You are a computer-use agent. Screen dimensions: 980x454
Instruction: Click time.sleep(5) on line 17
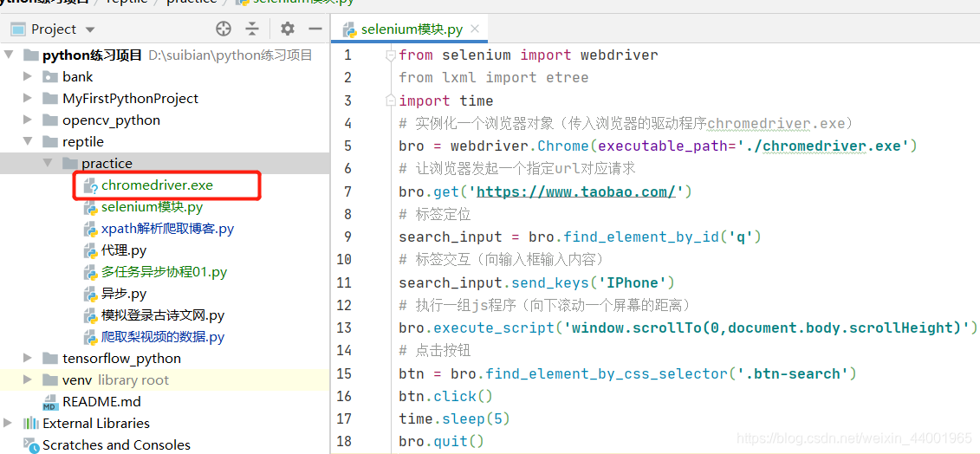454,419
